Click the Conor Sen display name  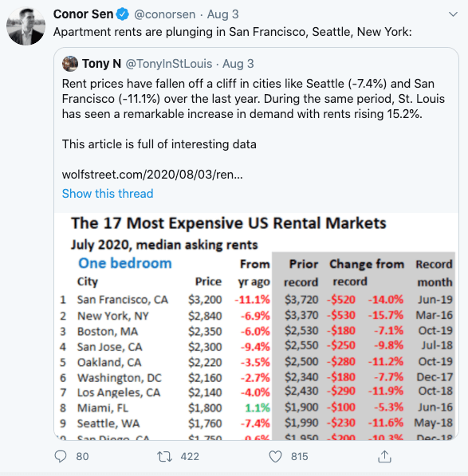click(x=83, y=14)
